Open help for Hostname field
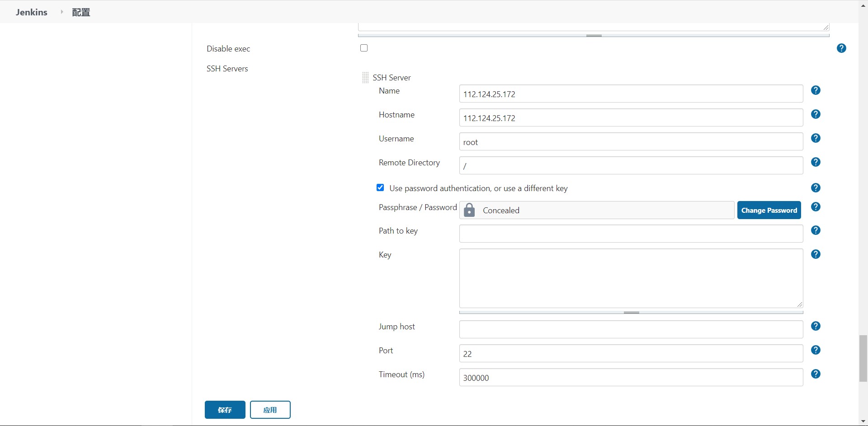Image resolution: width=868 pixels, height=426 pixels. tap(816, 114)
